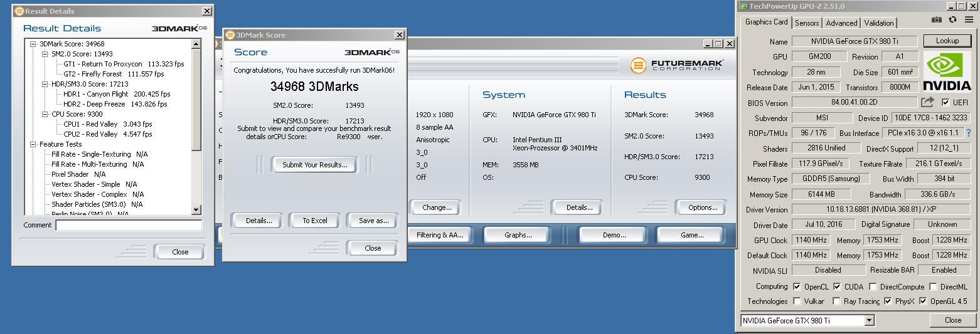The height and width of the screenshot is (334, 980).
Task: Click the GPU-Z screenshot camera icon
Action: click(936, 20)
